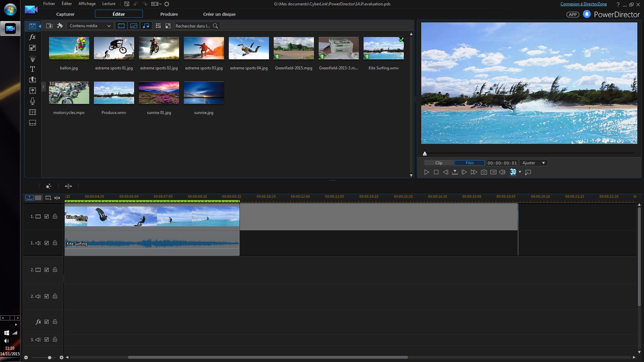Open the Effects room (fx icon)
Screen dimensions: 644x362
pos(33,37)
